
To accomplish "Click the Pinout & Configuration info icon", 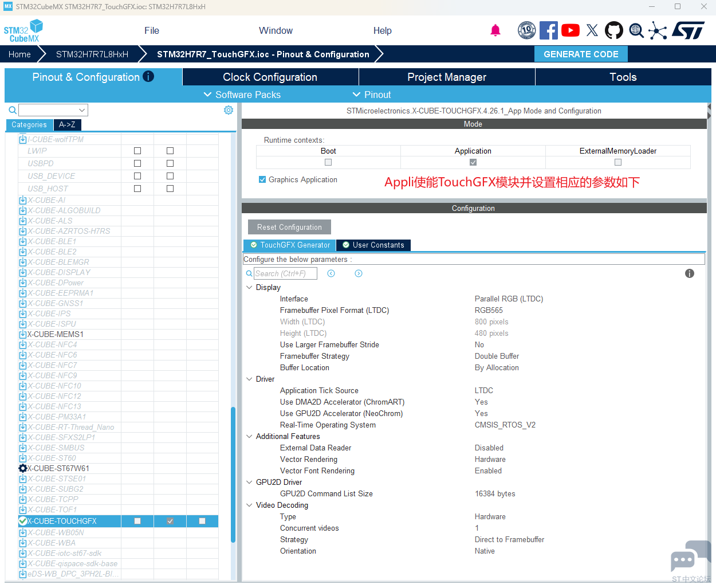I will (148, 76).
